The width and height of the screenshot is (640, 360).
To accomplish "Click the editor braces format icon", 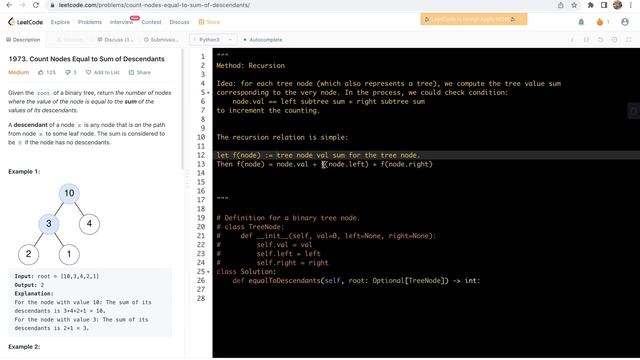I will point(586,40).
